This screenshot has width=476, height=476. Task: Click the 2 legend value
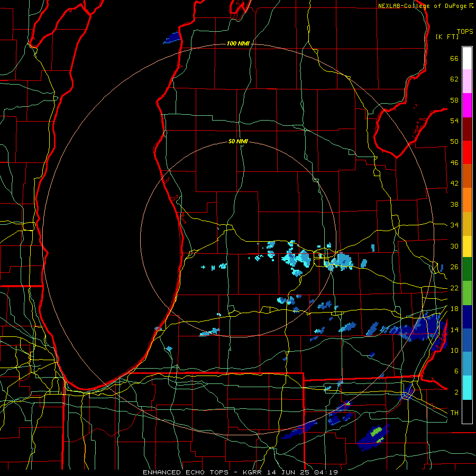click(x=456, y=392)
